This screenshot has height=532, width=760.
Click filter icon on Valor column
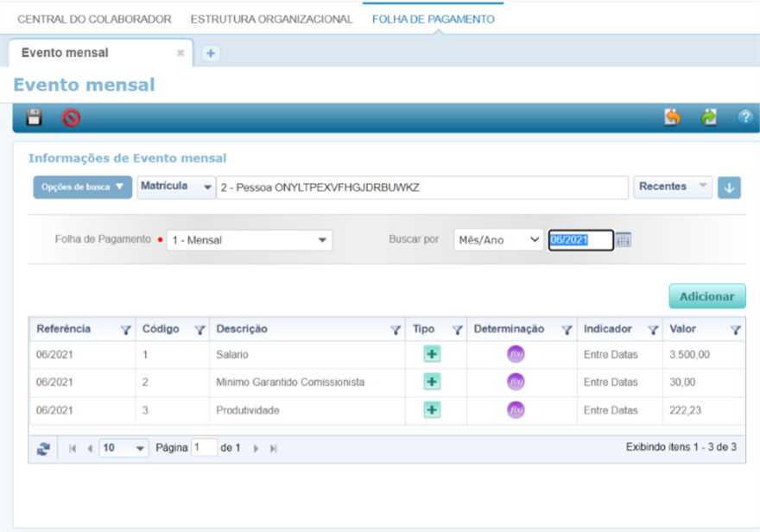coord(735,329)
